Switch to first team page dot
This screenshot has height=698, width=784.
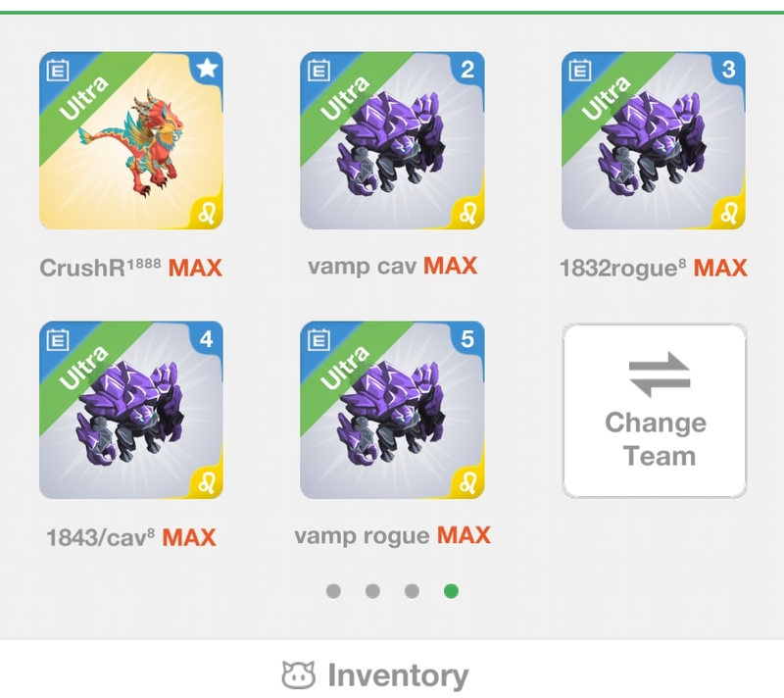333,591
